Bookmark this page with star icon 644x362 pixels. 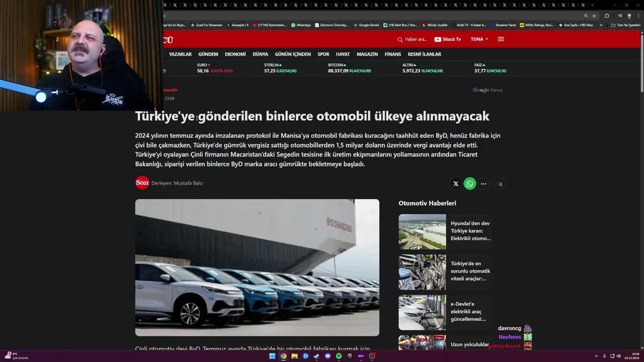(594, 16)
